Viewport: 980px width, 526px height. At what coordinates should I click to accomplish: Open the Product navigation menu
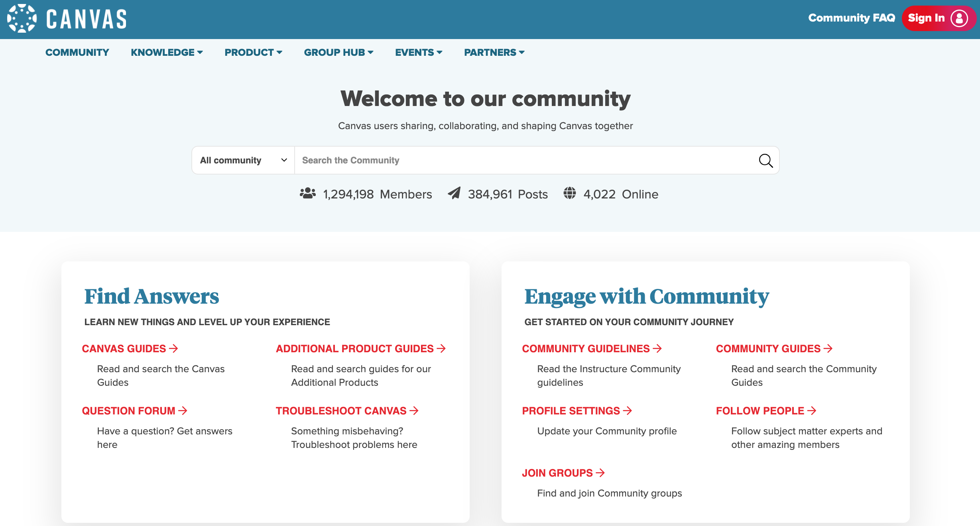[253, 53]
